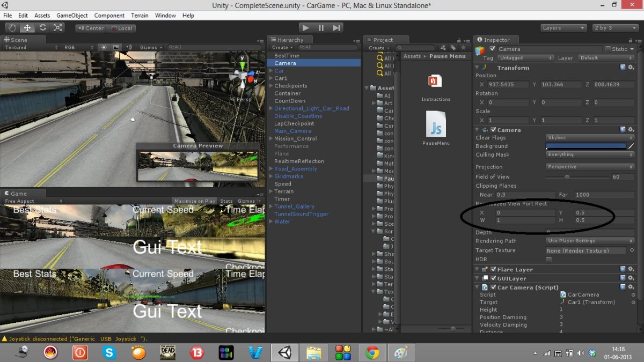Open the Component menu

(x=109, y=16)
